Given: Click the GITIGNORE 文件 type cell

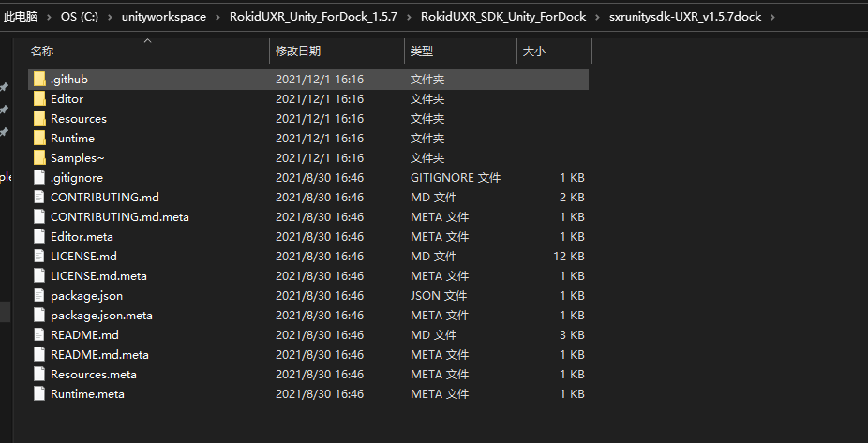Looking at the screenshot, I should pyautogui.click(x=456, y=178).
